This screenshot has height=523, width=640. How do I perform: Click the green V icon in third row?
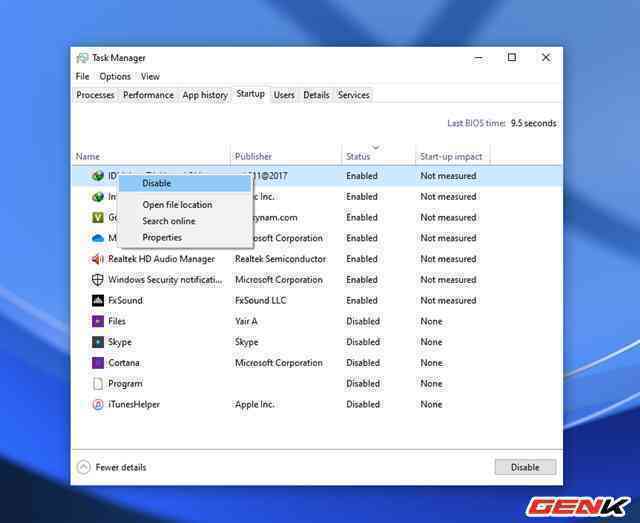point(98,218)
